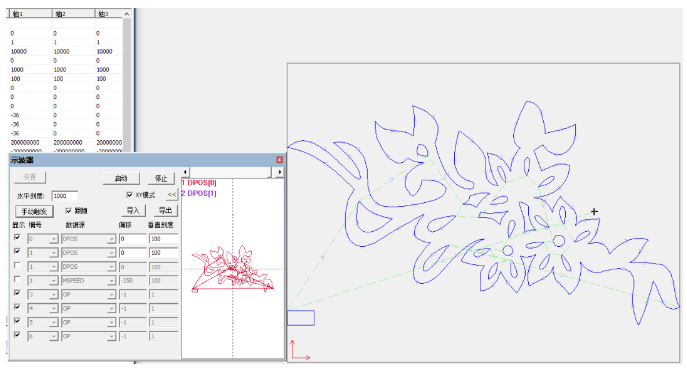Click the 导出 export button
687x371 pixels.
point(166,211)
